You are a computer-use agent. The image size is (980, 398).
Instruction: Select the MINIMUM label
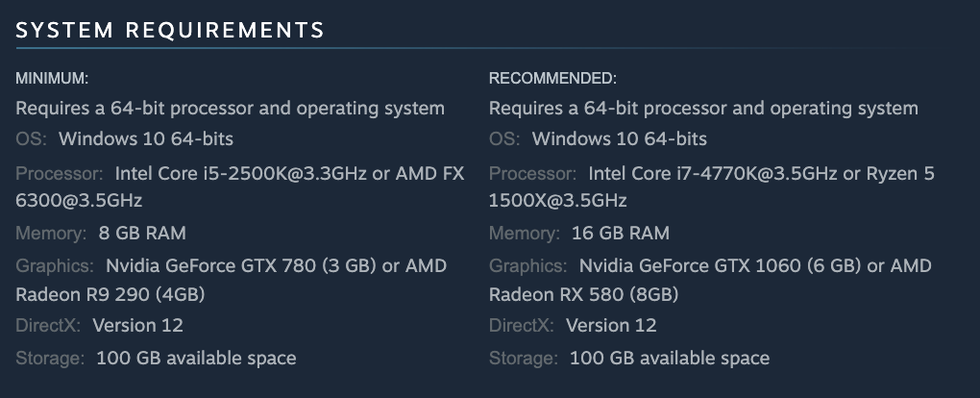(x=52, y=78)
